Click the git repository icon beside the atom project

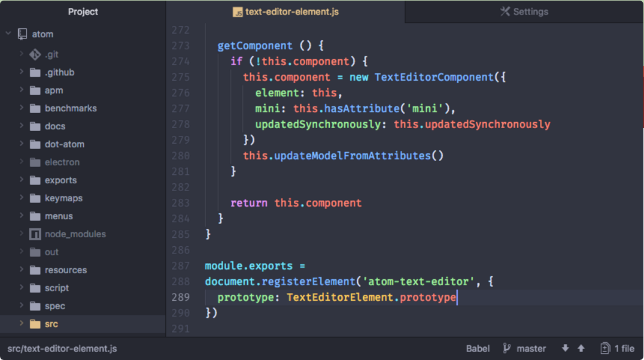22,34
